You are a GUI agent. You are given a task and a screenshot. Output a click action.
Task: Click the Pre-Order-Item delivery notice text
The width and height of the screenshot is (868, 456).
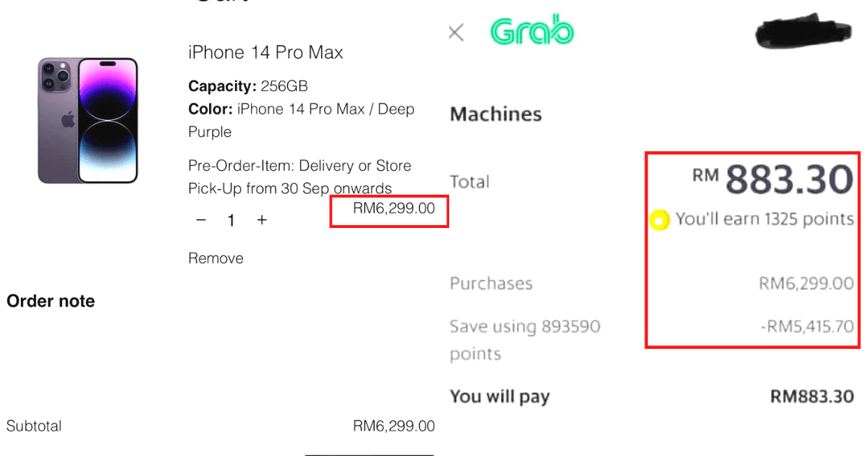pyautogui.click(x=299, y=177)
